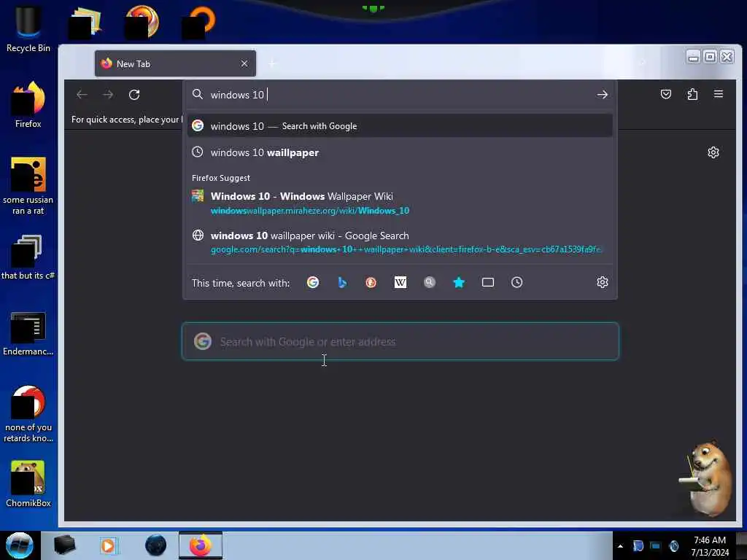
Task: Open a new tab with plus button
Action: tap(272, 63)
